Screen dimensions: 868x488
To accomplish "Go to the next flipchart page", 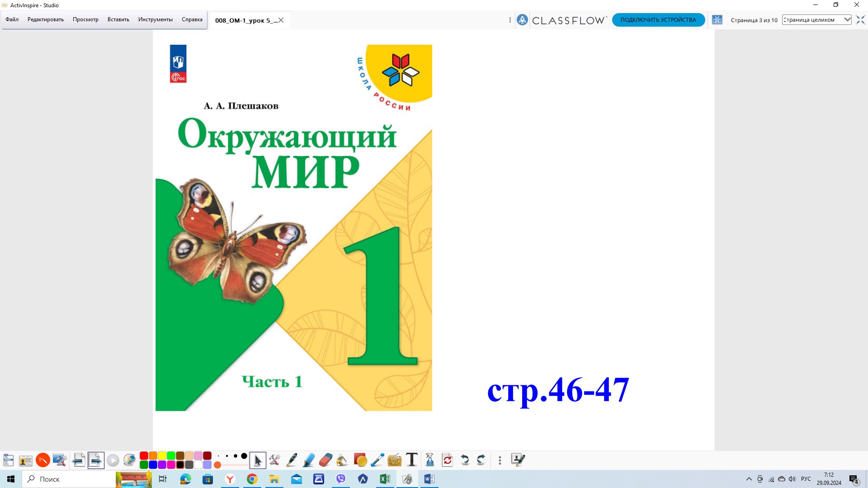I will tap(96, 460).
